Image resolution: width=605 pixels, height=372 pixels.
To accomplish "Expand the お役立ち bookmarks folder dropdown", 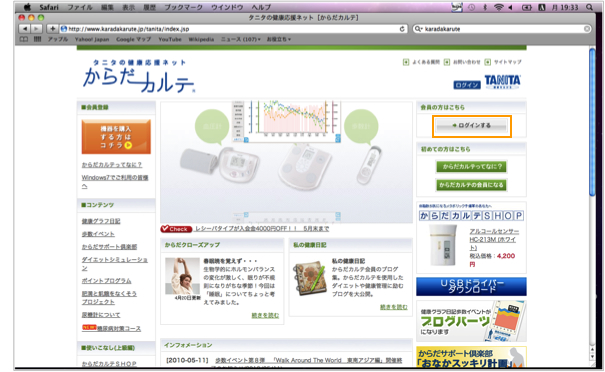I will click(x=279, y=39).
